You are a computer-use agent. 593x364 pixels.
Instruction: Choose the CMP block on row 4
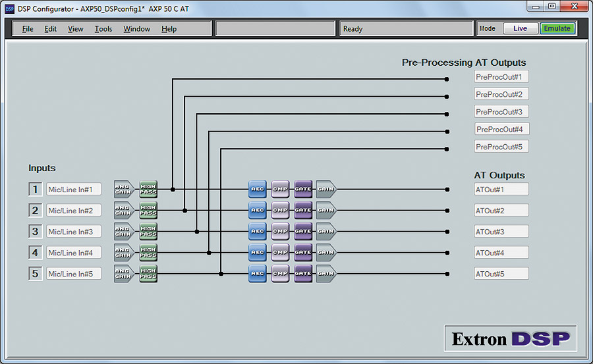point(280,253)
